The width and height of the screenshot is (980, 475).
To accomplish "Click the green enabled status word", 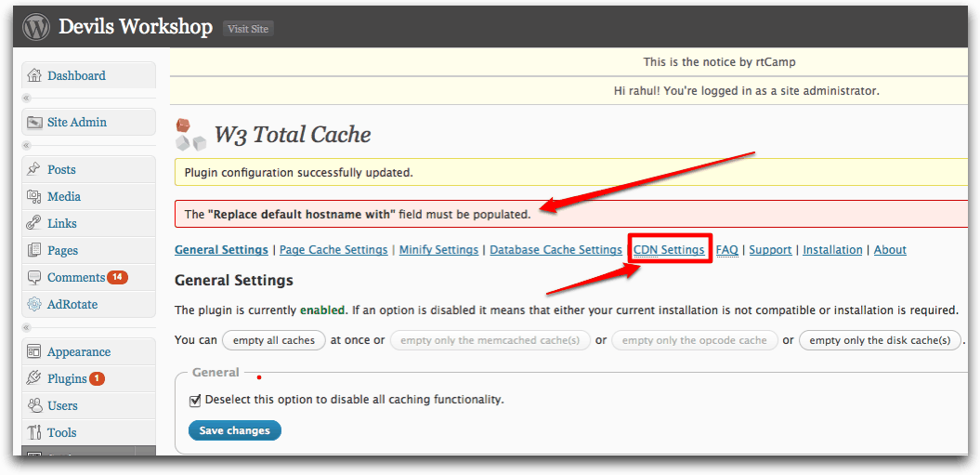I will coord(322,310).
